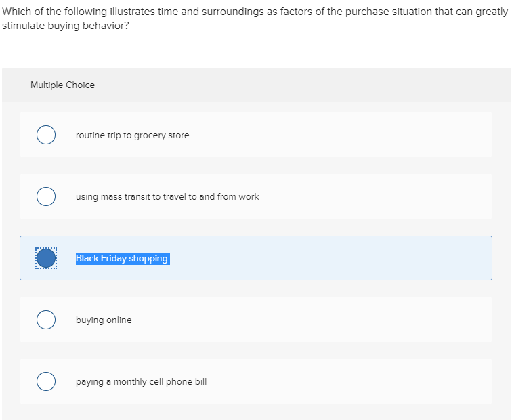
Task: Pick the monthly cell phone bill radio button
Action: coord(46,381)
